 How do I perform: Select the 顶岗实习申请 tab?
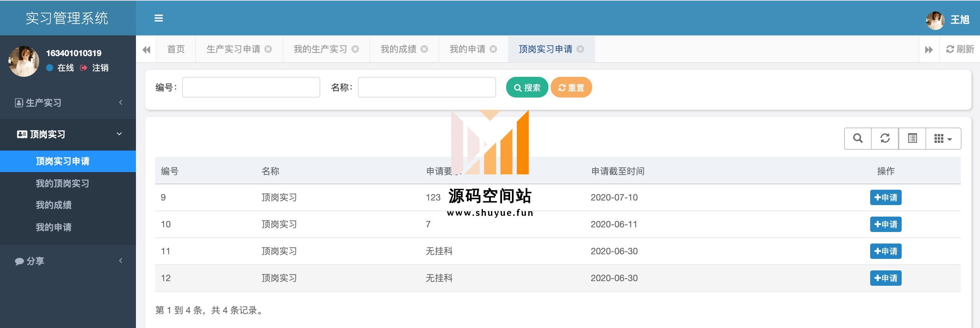(545, 49)
